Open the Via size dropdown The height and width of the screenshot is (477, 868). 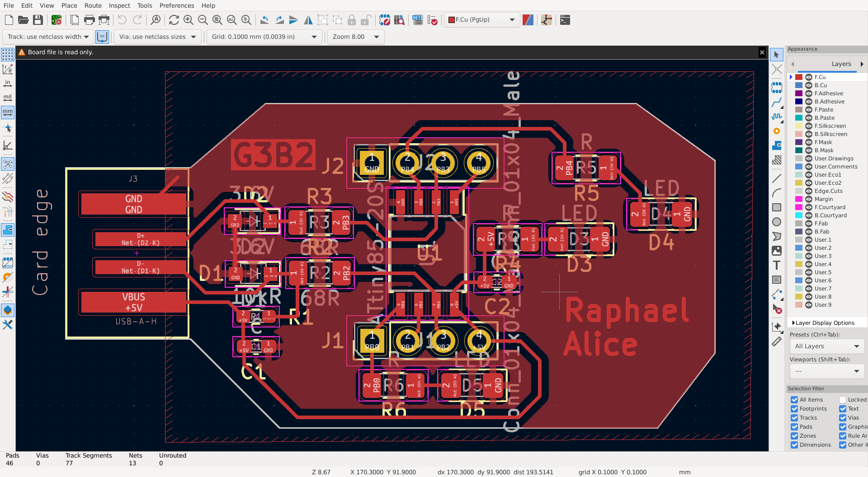[x=157, y=37]
